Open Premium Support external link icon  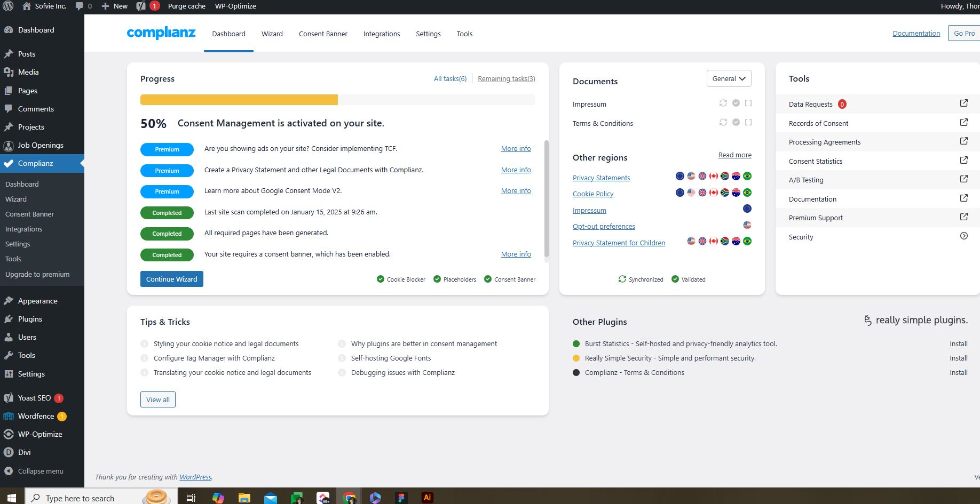[963, 217]
